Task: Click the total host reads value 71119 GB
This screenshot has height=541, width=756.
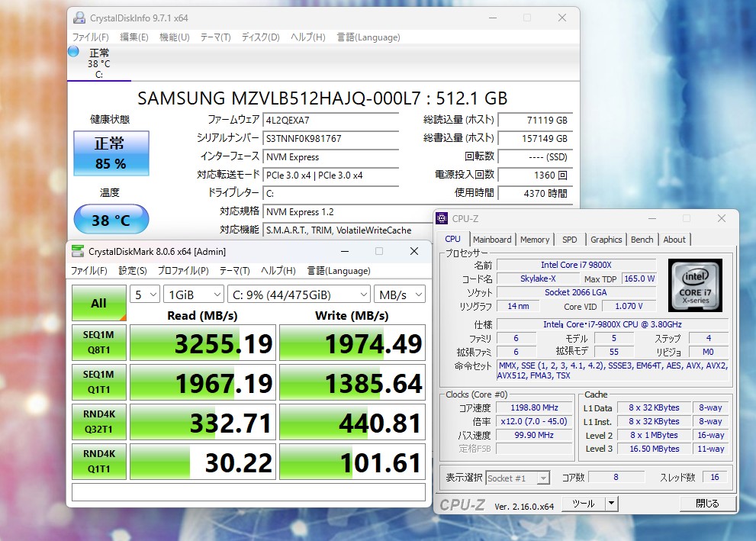Action: coord(536,120)
